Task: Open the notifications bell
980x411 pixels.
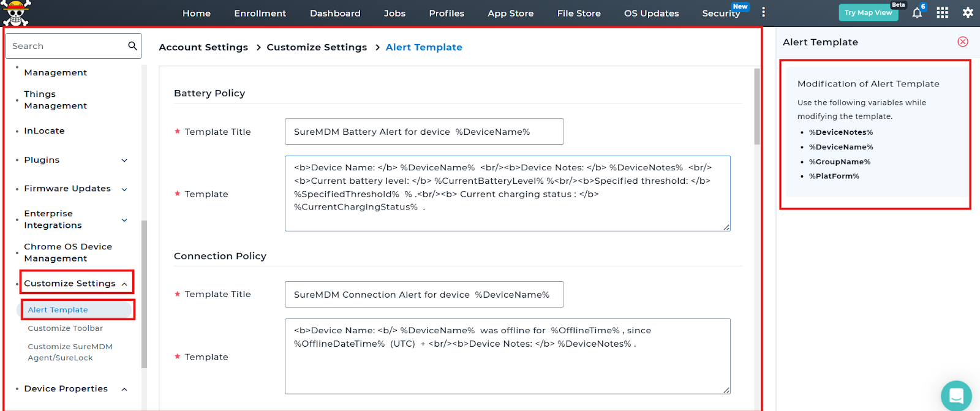Action: pyautogui.click(x=917, y=13)
